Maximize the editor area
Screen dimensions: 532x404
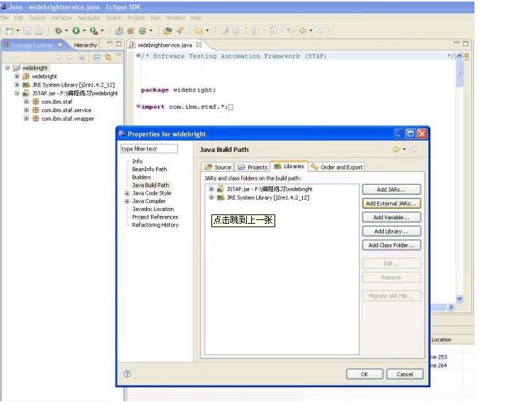466,44
